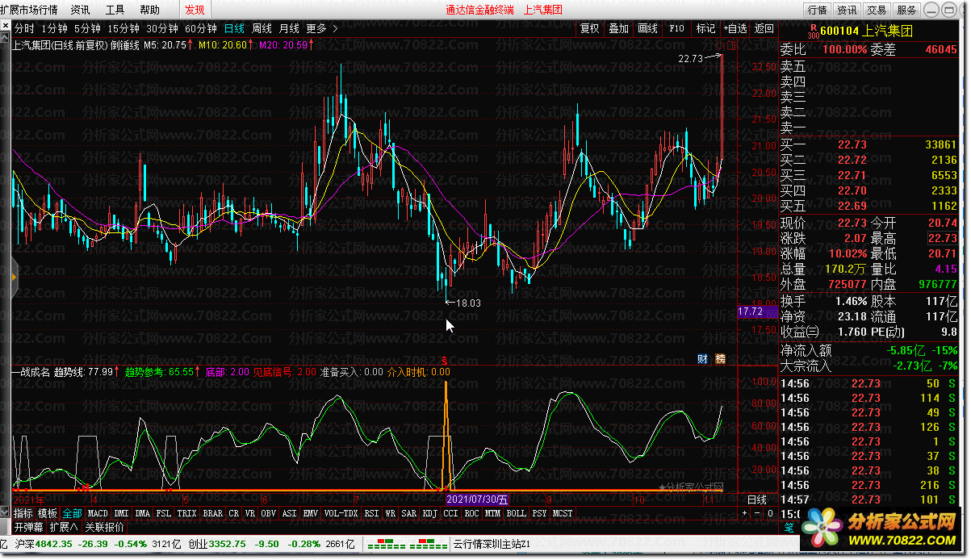Viewport: 971px width, 560px height.
Task: Click the 画线 drawing button
Action: [x=648, y=28]
